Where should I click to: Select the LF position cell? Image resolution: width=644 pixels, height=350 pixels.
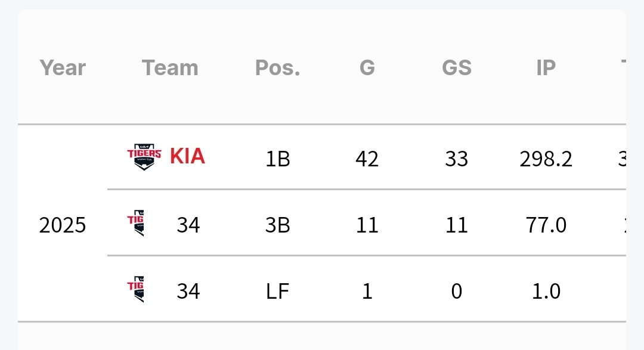coord(278,291)
